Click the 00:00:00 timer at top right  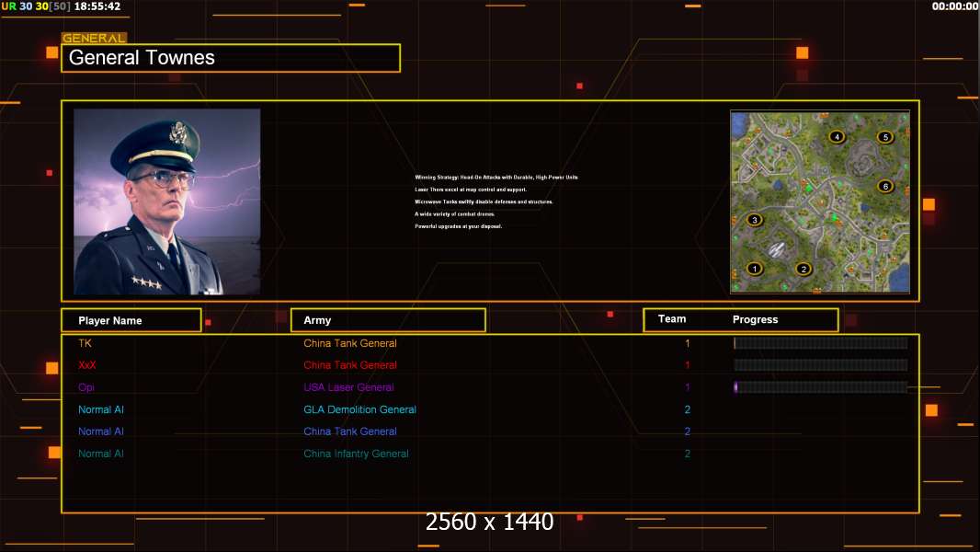(955, 6)
